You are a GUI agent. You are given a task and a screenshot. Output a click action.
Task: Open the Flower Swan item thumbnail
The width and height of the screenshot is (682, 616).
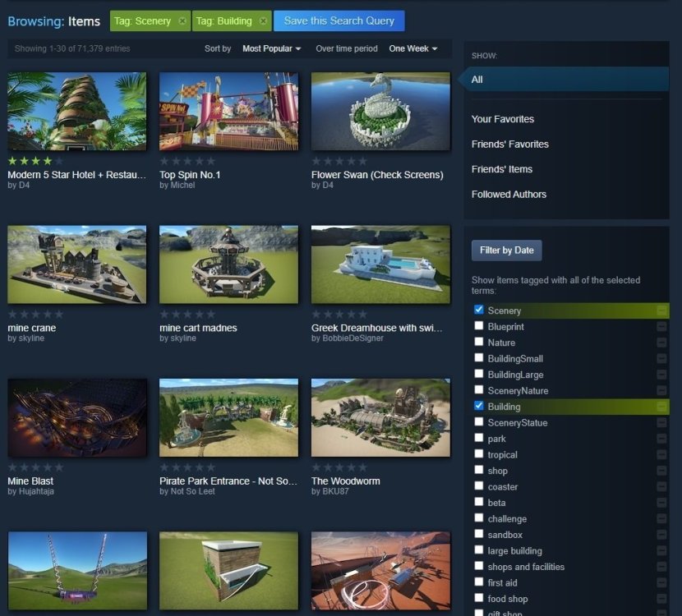point(380,112)
